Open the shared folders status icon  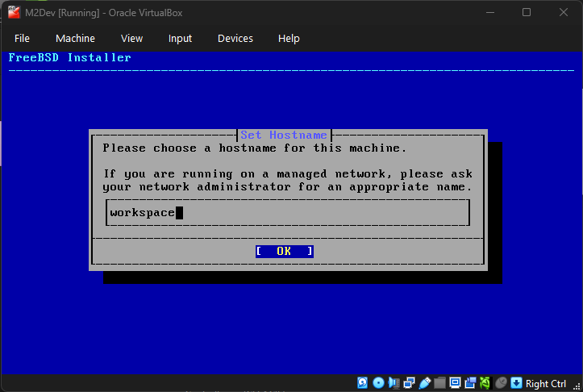click(439, 383)
